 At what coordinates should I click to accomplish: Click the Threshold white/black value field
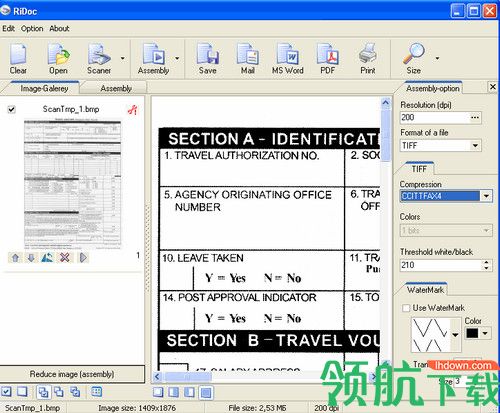point(441,265)
